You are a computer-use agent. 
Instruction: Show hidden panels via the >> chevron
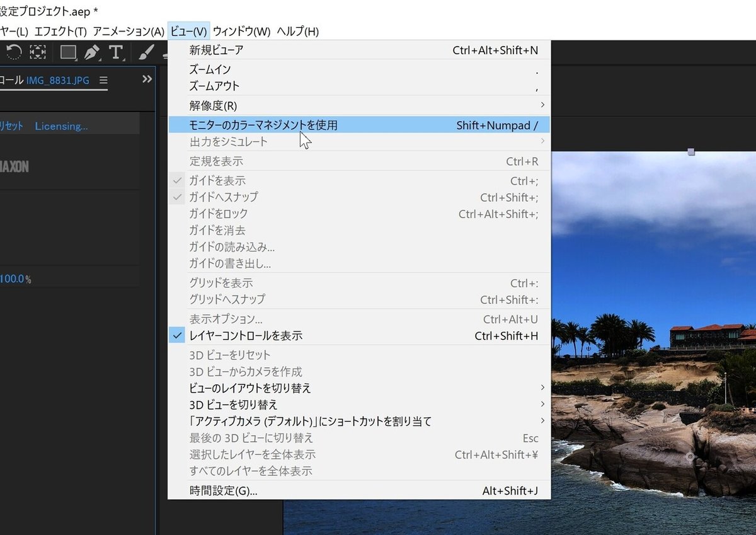click(147, 79)
